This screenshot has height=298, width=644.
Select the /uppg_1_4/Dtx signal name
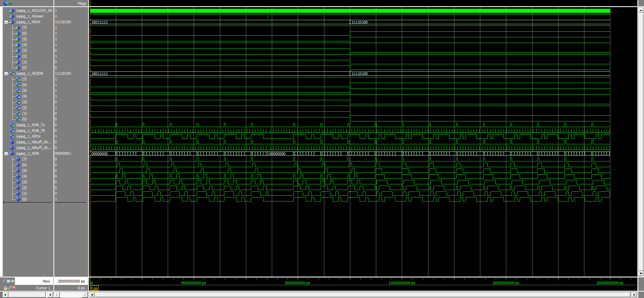point(28,137)
